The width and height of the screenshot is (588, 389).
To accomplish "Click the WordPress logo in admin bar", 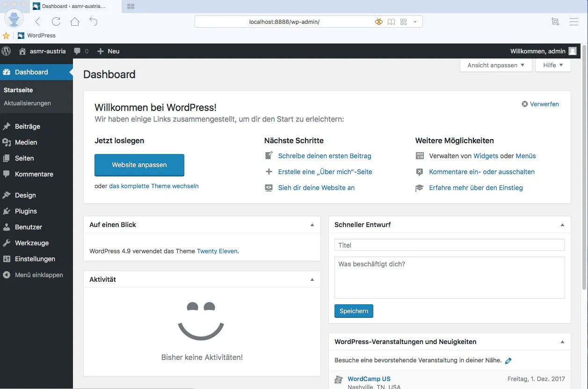I will (6, 51).
